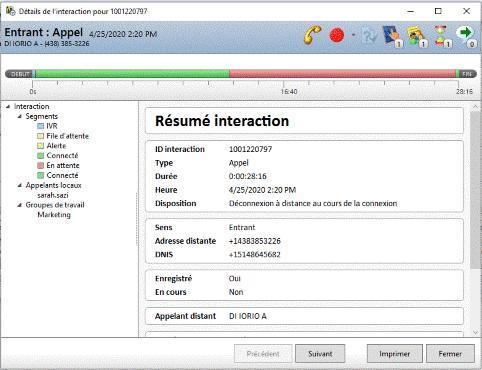Click the hand-on-keypad icon with badge 1
Image resolution: width=482 pixels, height=370 pixels.
pyautogui.click(x=392, y=36)
